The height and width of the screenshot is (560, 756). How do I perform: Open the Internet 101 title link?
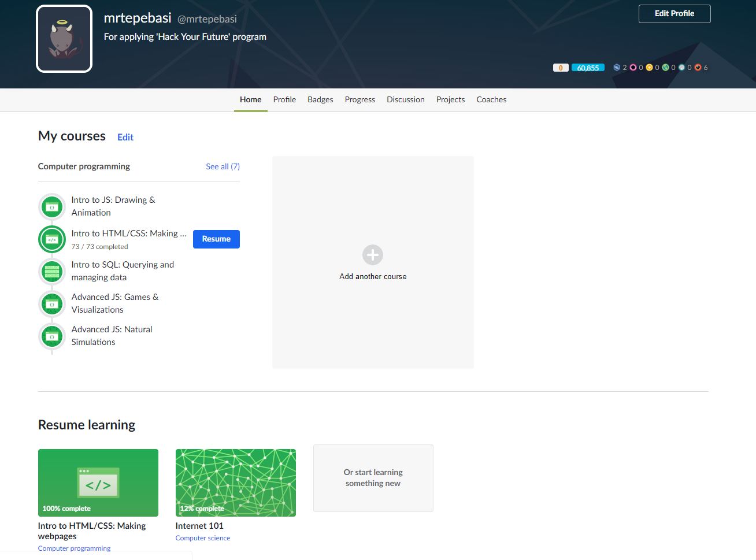pos(199,526)
